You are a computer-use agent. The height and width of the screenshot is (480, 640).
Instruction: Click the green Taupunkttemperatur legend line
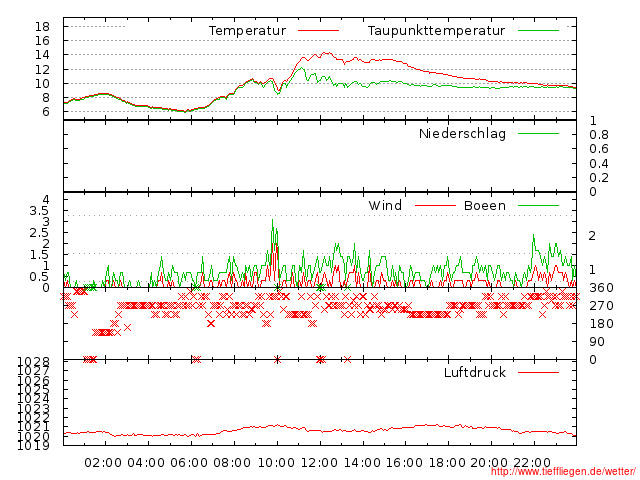(538, 31)
